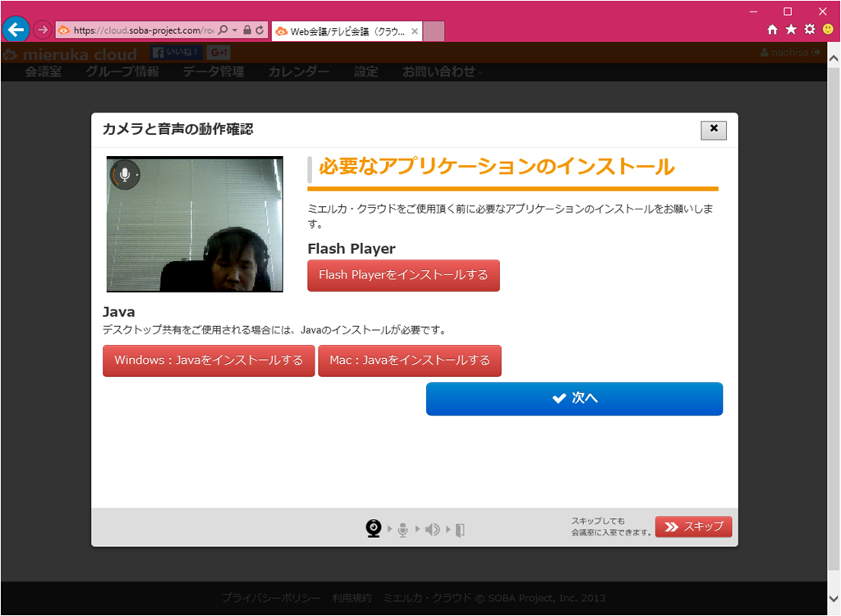Minimize the browser window
841x616 pixels.
tap(754, 11)
